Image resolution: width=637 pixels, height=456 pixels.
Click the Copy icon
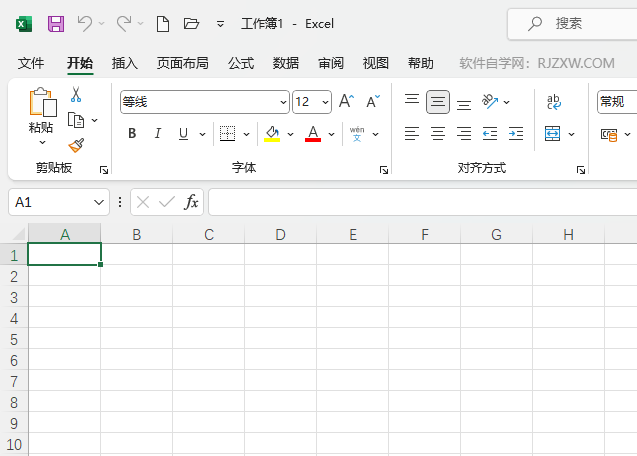tap(76, 120)
